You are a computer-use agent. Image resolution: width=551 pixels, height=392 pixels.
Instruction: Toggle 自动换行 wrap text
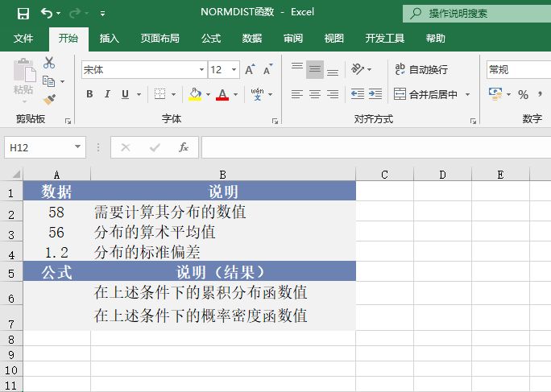420,70
